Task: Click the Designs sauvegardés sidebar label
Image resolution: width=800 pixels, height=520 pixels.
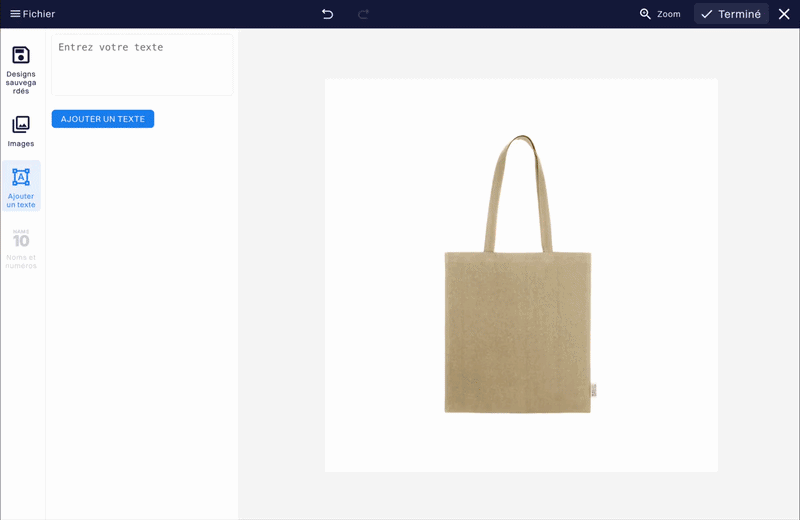Action: click(x=21, y=82)
